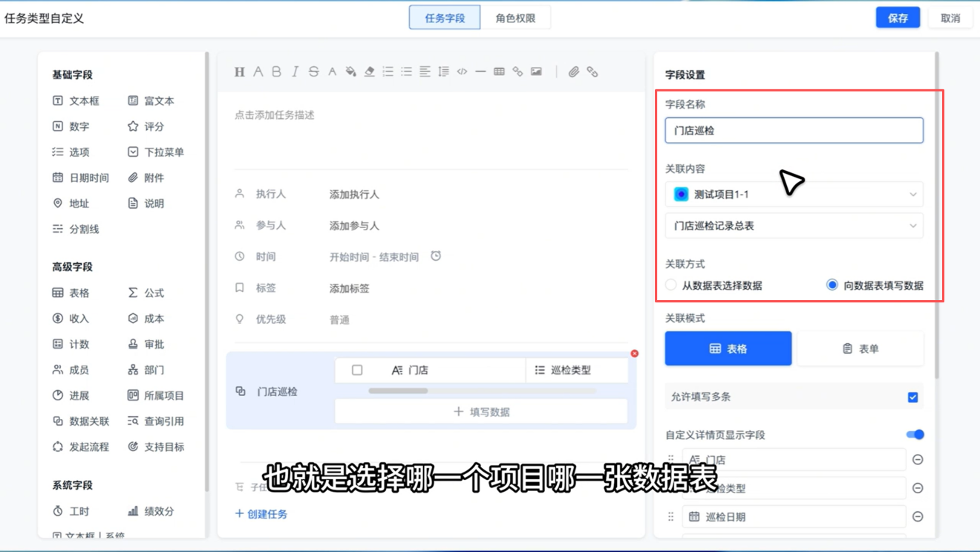Screen dimensions: 980x552
Task: Remove the 巡检日期 display field
Action: [x=918, y=516]
